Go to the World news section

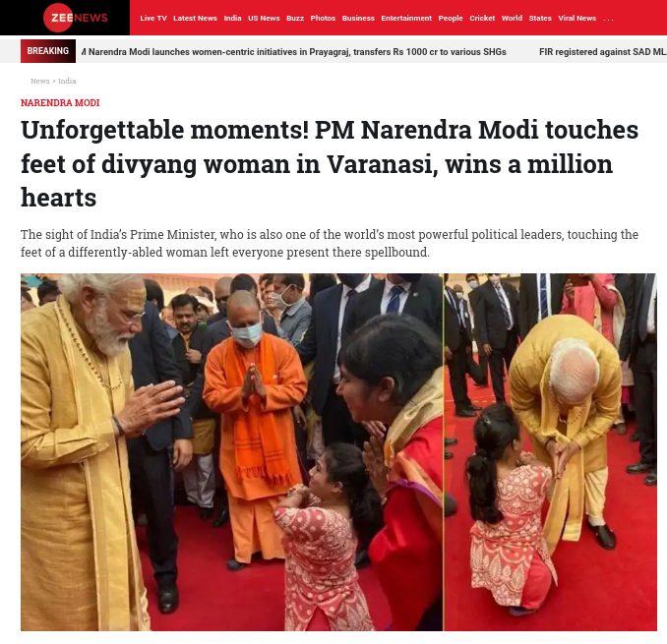click(512, 19)
